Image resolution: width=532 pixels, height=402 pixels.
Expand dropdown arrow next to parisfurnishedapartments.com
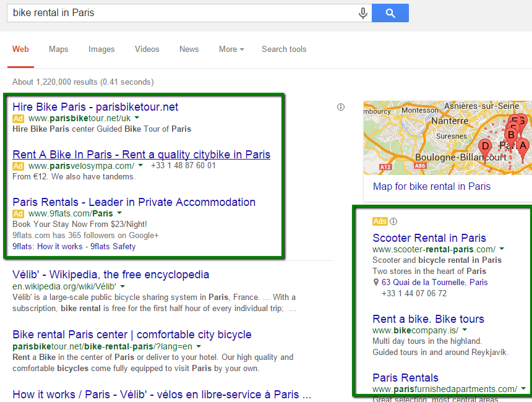point(523,388)
